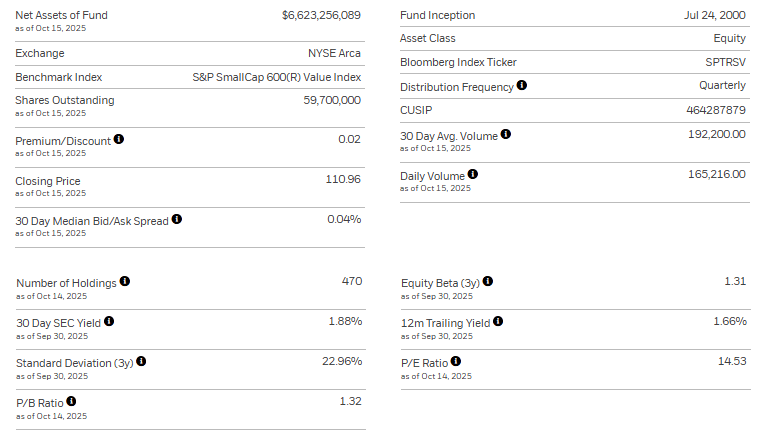
Task: Click the Net Assets value $6,623,256,089
Action: (321, 15)
